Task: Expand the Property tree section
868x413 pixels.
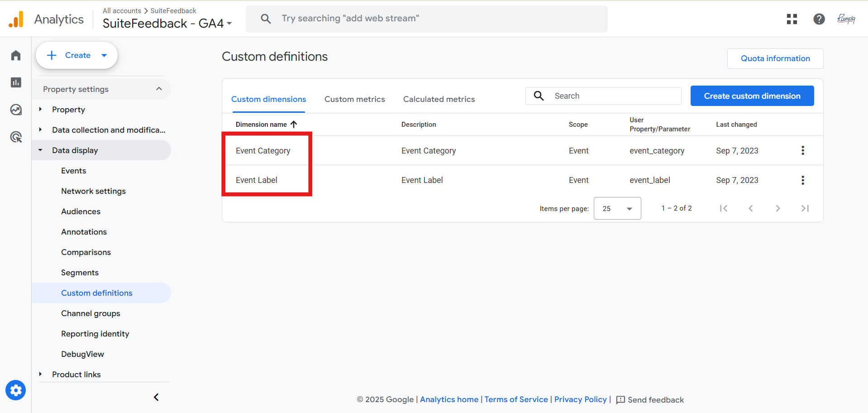Action: tap(41, 110)
